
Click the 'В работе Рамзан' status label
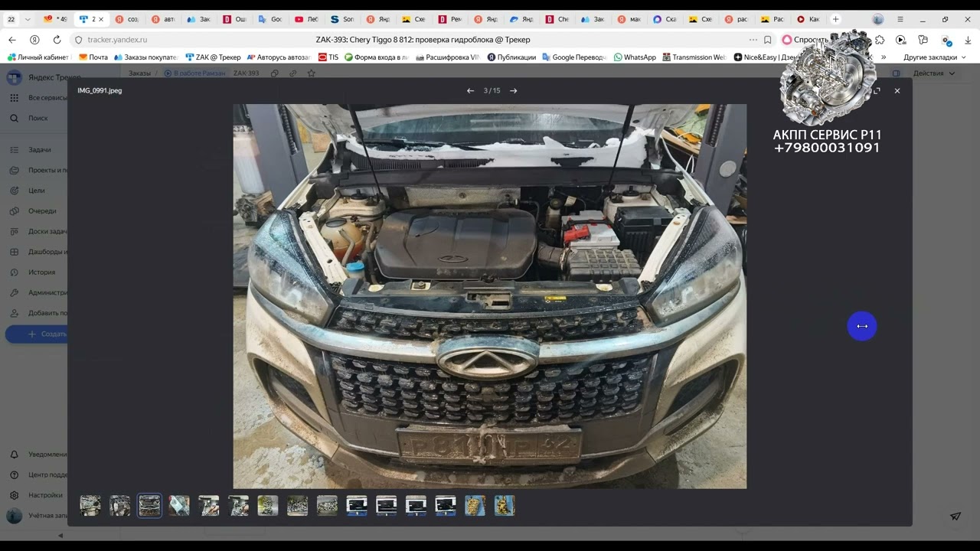(195, 73)
